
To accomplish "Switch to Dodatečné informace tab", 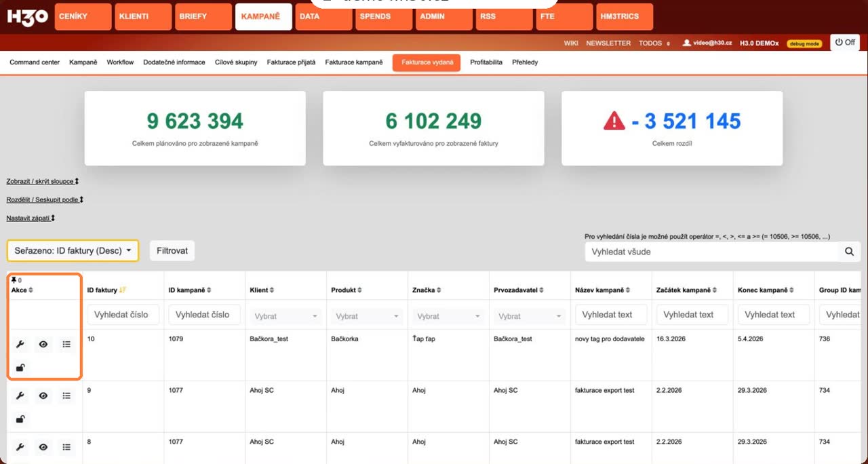I will 174,62.
